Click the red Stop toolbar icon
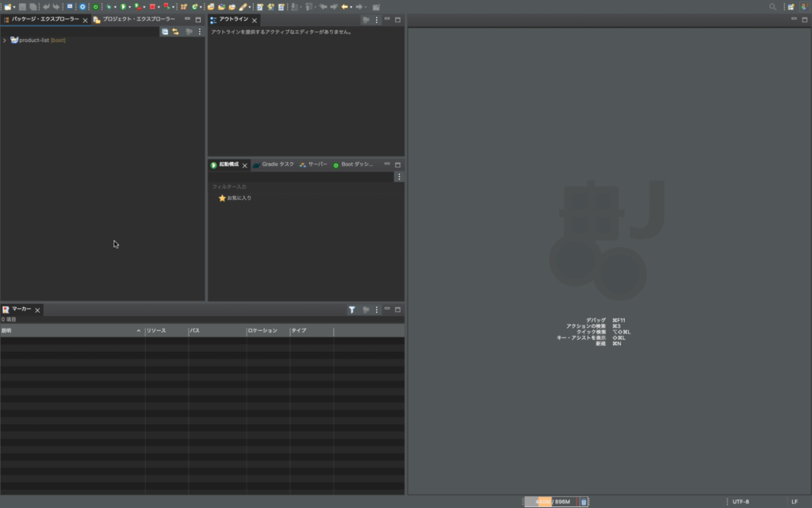812x508 pixels. [x=152, y=6]
